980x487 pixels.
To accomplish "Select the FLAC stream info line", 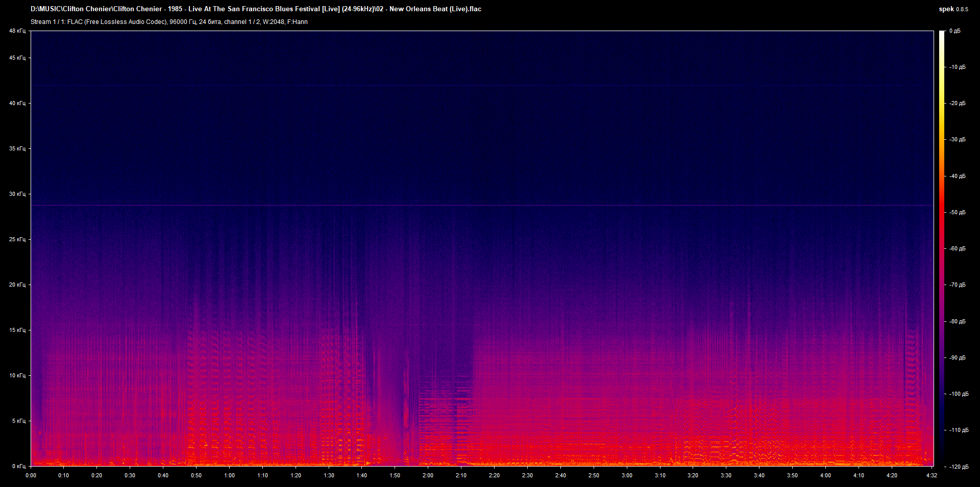I will coord(168,22).
